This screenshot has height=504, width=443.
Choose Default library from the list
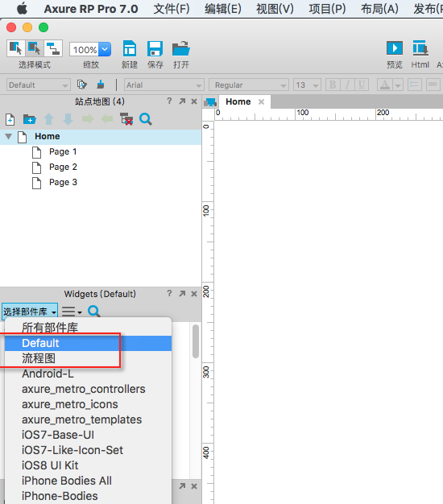coord(88,343)
